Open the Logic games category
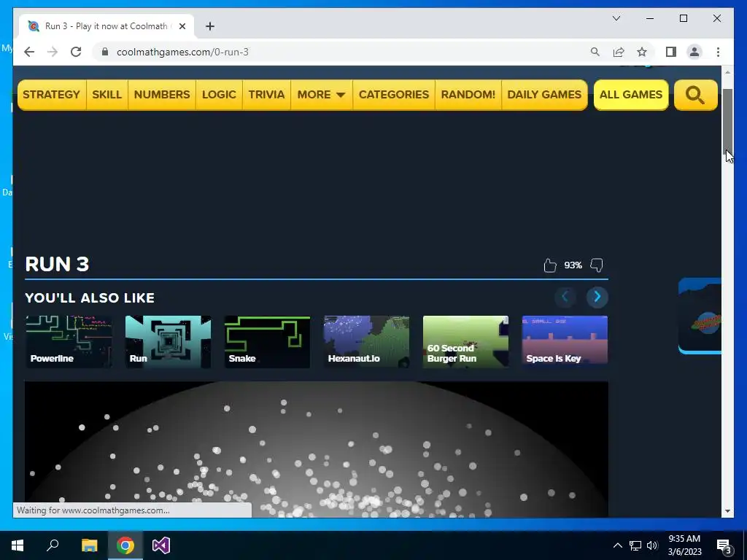 (x=219, y=95)
